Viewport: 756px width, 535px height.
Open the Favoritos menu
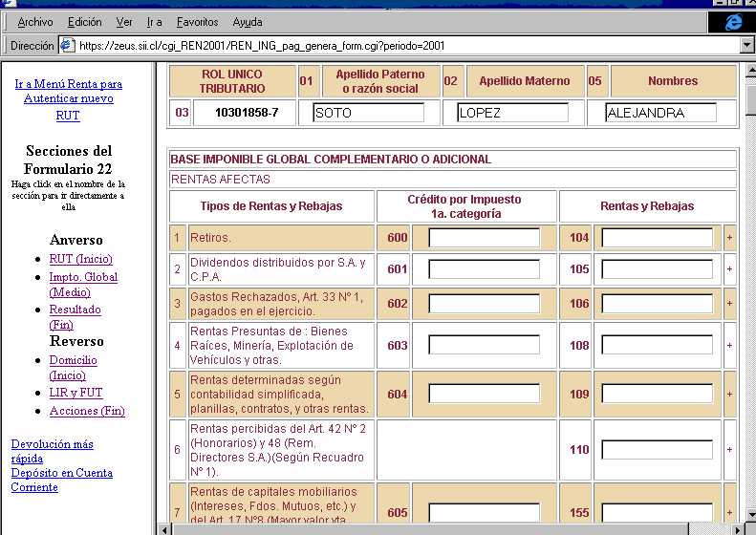tap(197, 22)
